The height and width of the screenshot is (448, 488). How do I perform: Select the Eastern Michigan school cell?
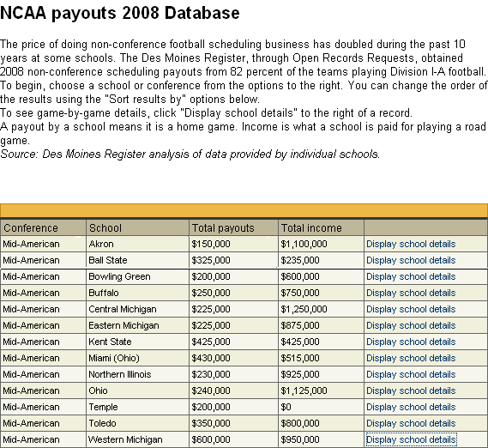pyautogui.click(x=137, y=325)
